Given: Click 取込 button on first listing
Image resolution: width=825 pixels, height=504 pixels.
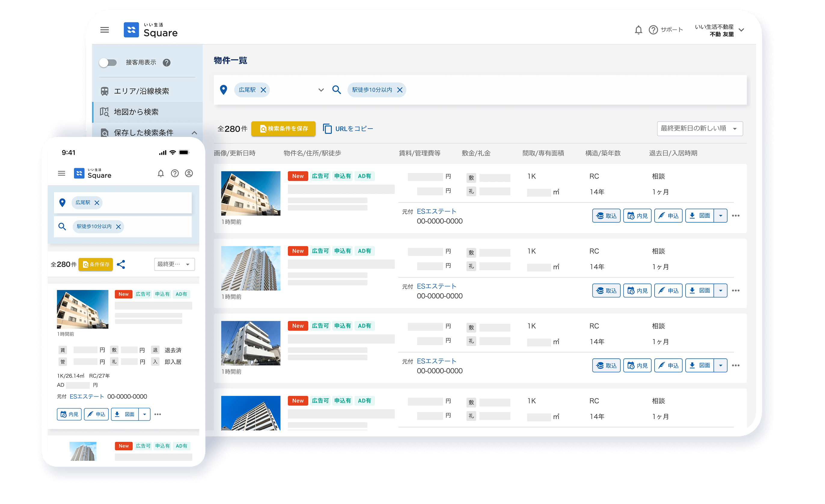Looking at the screenshot, I should (x=606, y=216).
